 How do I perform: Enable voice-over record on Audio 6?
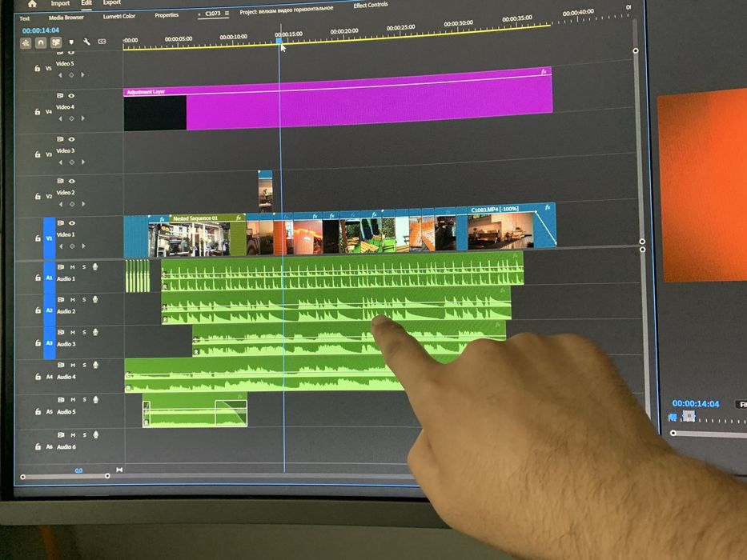point(96,434)
